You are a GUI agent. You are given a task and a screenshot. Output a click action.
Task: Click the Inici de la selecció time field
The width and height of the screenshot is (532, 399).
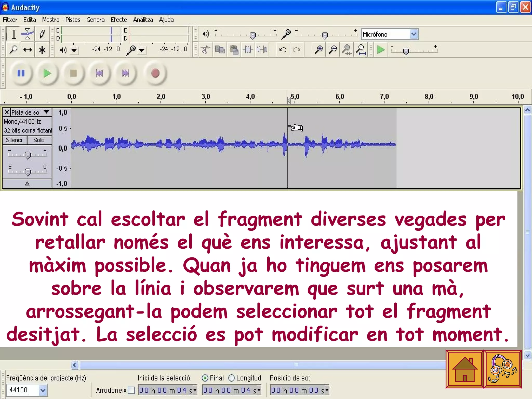coord(168,390)
